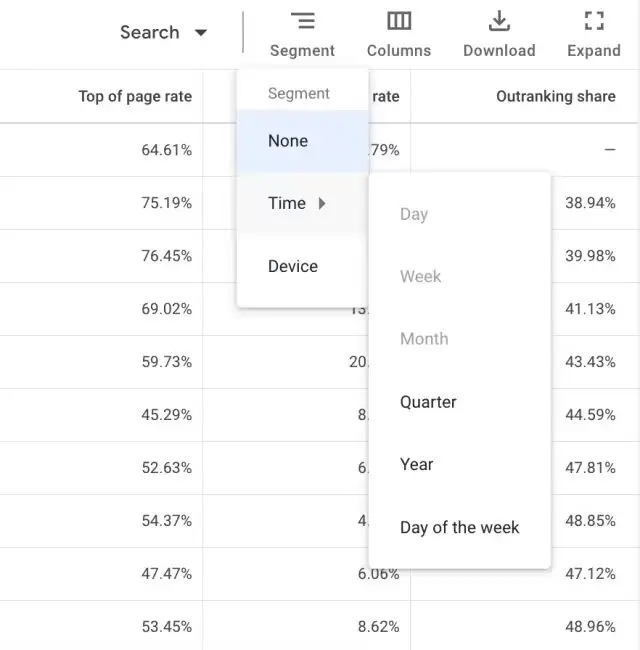Pick Day of the week option

459,527
